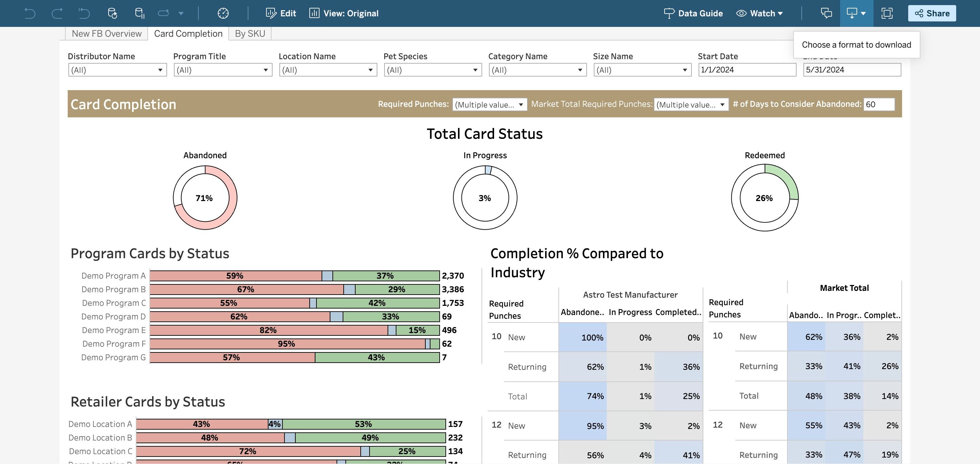Expand the Distributor Name filter dropdown
Viewport: 980px width, 464px height.
[117, 70]
